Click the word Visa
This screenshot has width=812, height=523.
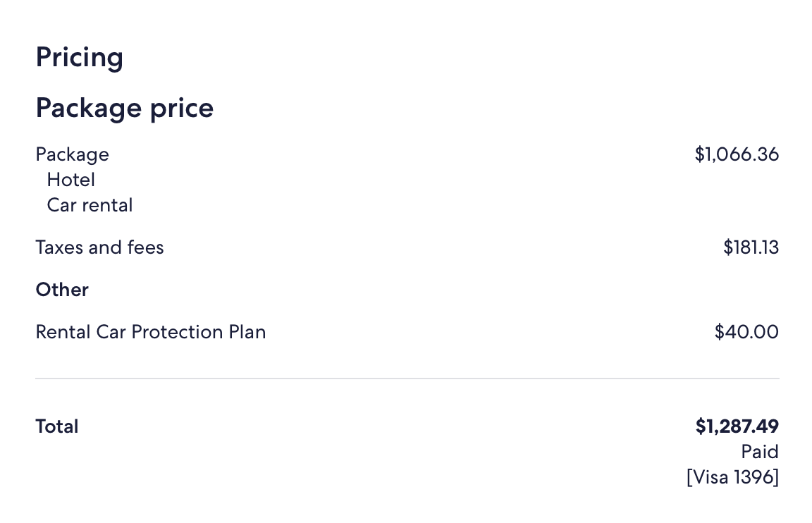tap(710, 477)
